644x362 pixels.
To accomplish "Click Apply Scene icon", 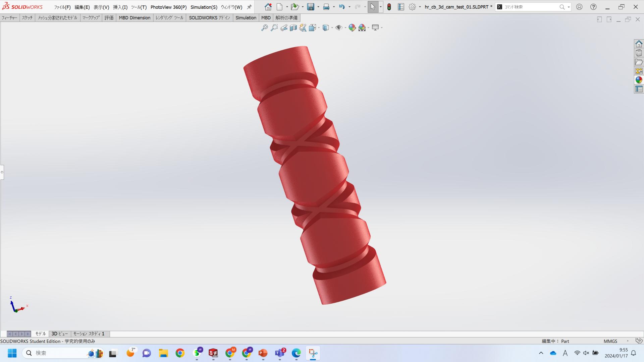I will pos(362,28).
